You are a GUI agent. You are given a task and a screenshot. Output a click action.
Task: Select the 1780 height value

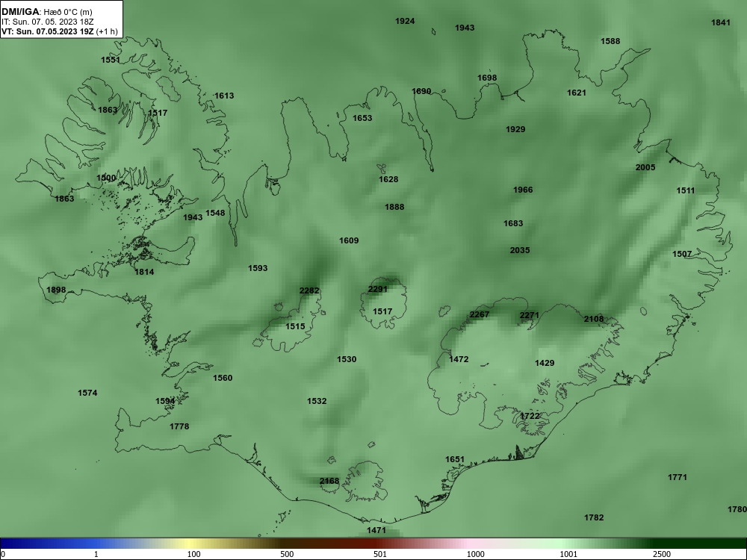[737, 509]
